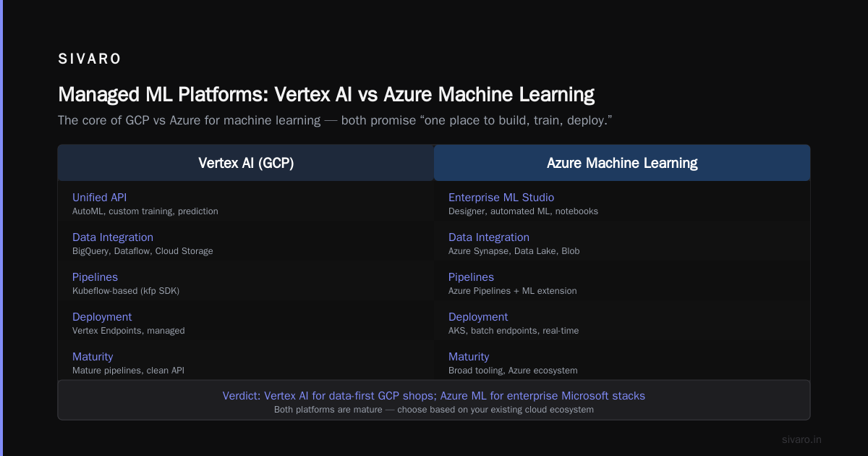Click 'AKS, batch endpoints, real-time' text

(x=514, y=331)
